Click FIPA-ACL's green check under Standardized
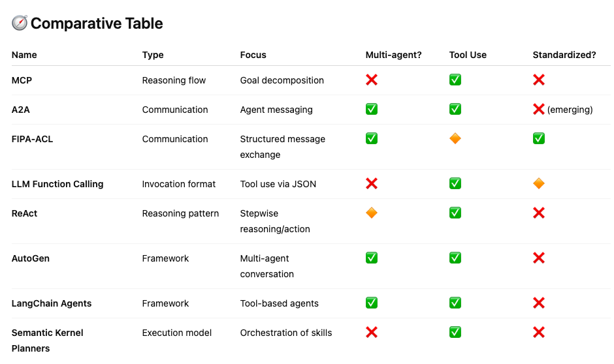This screenshot has width=614, height=364. click(x=539, y=139)
